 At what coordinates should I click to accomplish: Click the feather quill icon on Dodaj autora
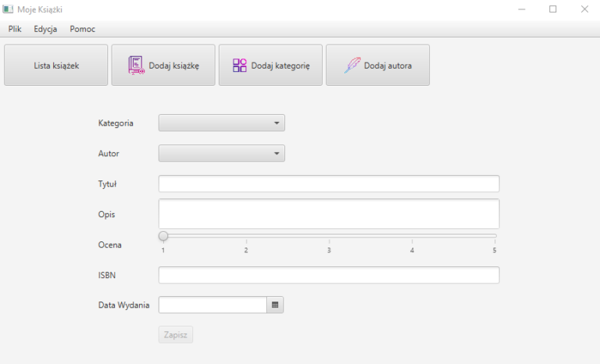[352, 66]
